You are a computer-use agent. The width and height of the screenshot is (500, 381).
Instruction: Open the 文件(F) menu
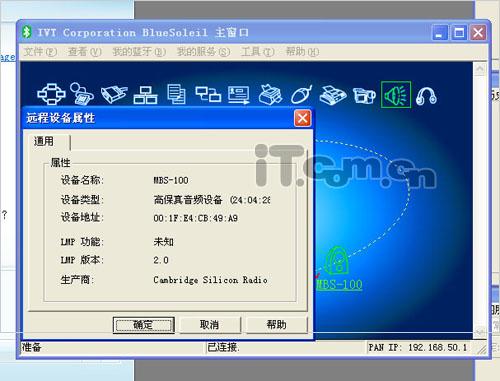click(40, 52)
